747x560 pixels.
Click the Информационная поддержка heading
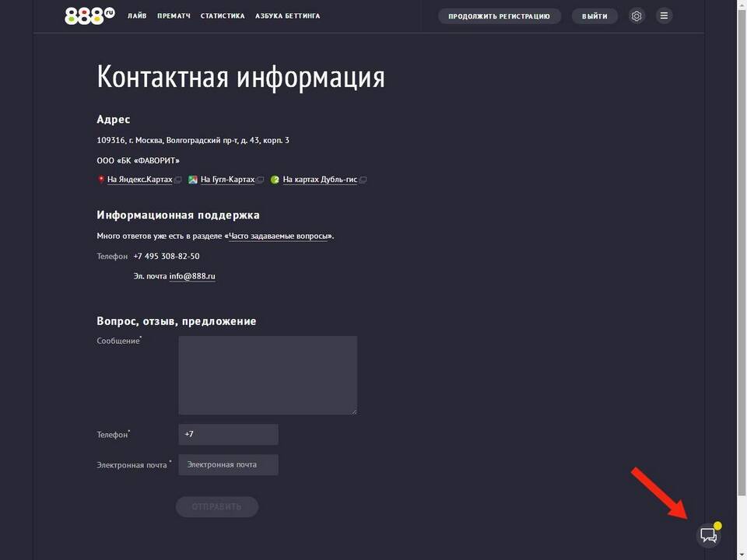[x=178, y=215]
